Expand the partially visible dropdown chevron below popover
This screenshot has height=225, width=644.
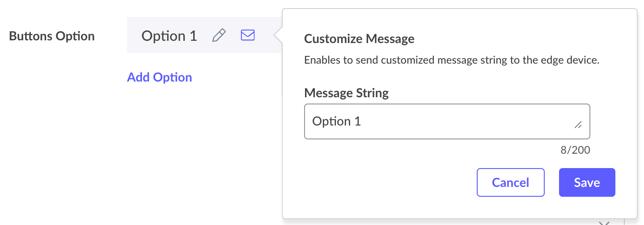tap(604, 223)
